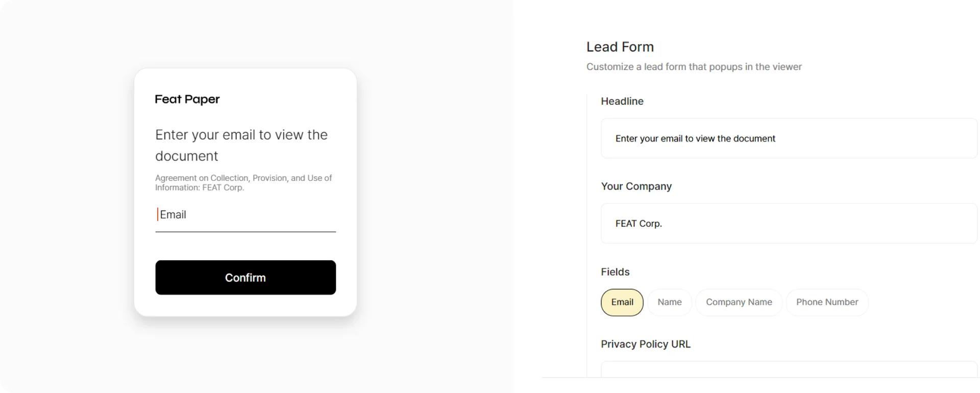The width and height of the screenshot is (980, 393).
Task: Click the Headline text box
Action: pyautogui.click(x=788, y=138)
